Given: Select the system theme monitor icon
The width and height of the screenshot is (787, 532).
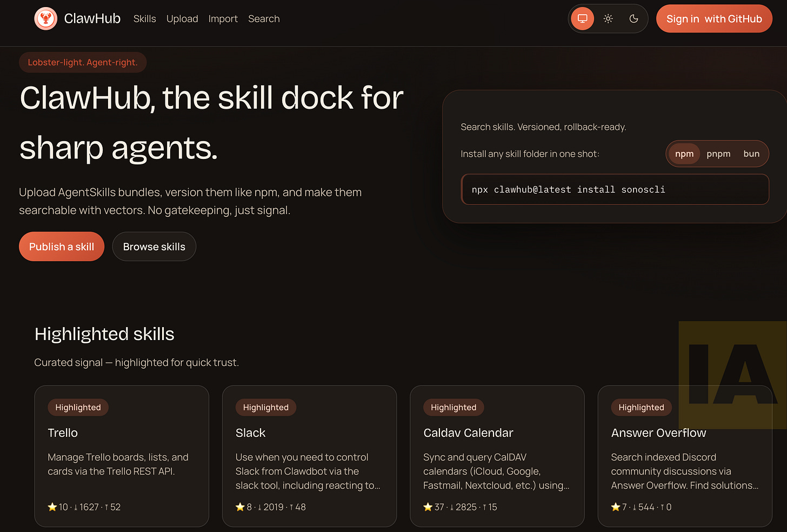Looking at the screenshot, I should [x=582, y=18].
